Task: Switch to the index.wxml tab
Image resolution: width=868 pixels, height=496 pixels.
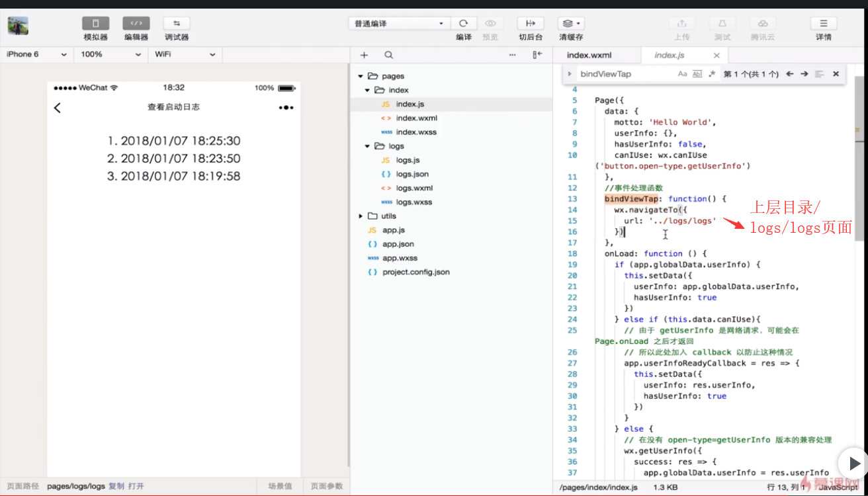Action: pyautogui.click(x=589, y=56)
